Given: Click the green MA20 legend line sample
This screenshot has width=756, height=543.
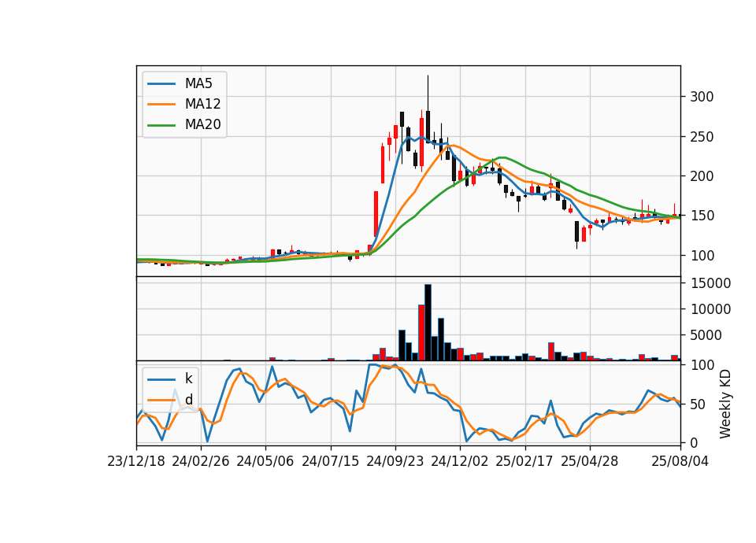Looking at the screenshot, I should (161, 125).
